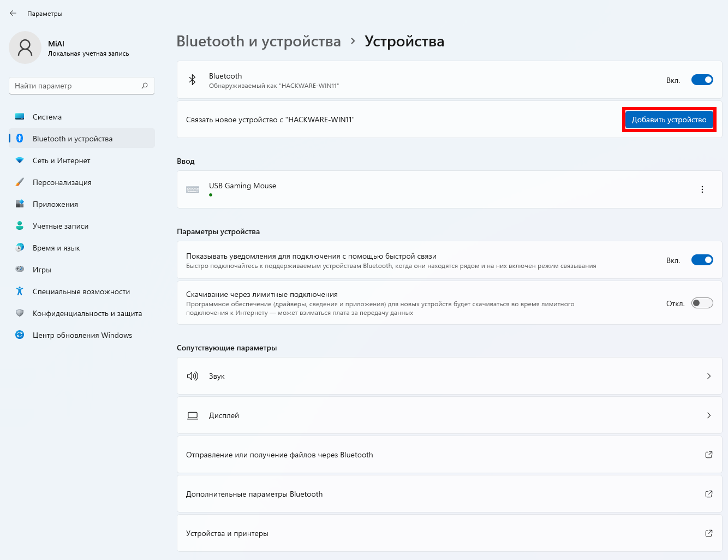Click external link icon for Bluetooth file transfer

pyautogui.click(x=709, y=455)
